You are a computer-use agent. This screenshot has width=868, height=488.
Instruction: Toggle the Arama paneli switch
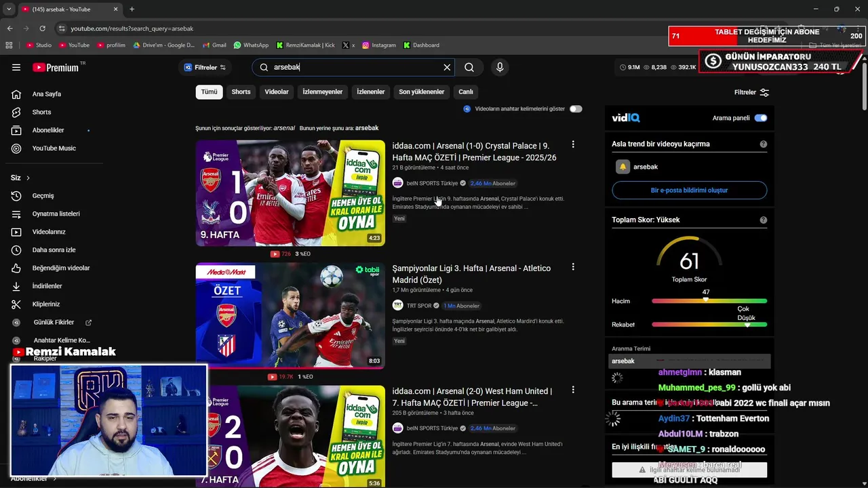click(x=761, y=118)
